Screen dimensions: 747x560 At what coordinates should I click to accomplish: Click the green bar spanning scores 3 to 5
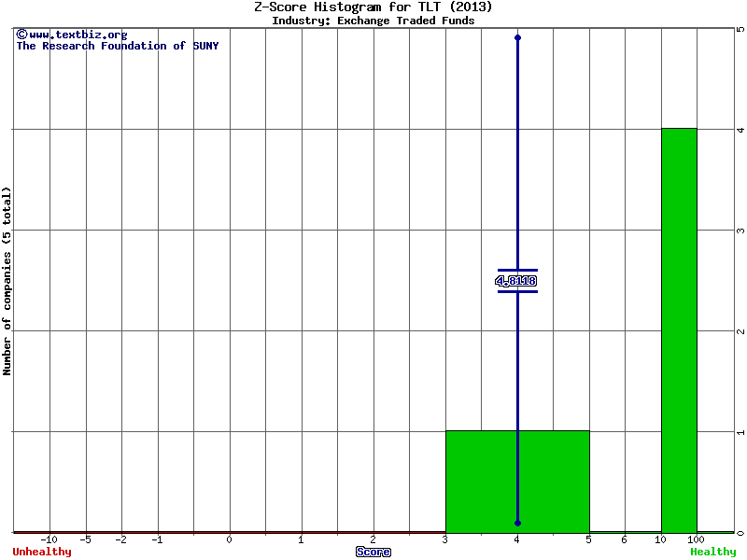click(x=518, y=482)
